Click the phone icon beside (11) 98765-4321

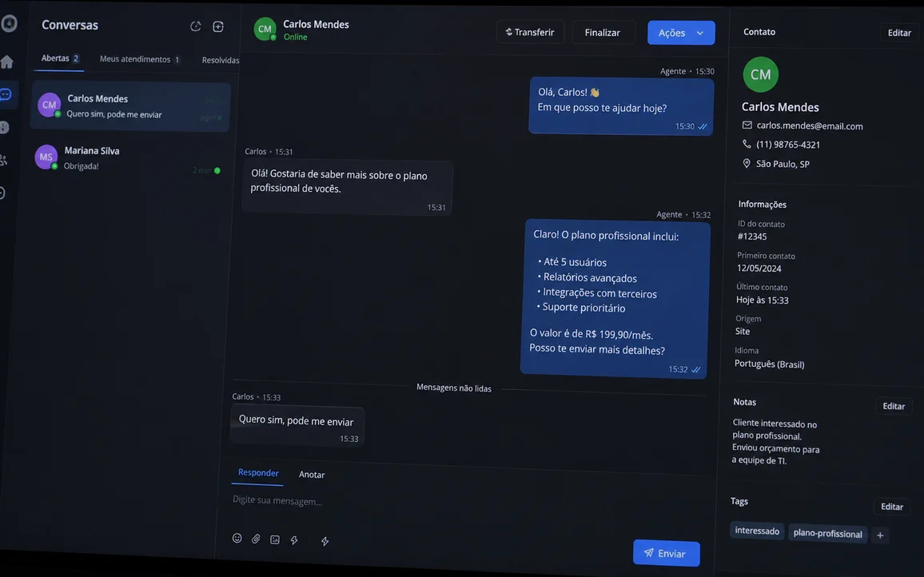747,144
